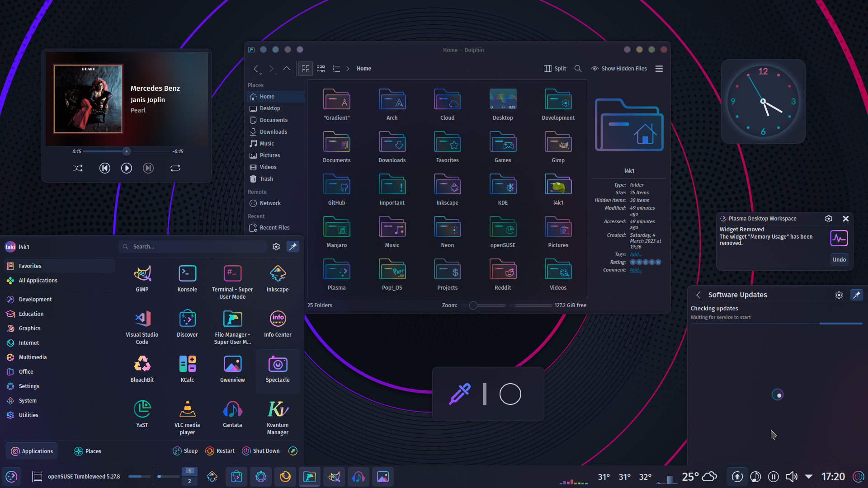Enable shuffle in the music player widget
The image size is (868, 488).
(x=77, y=168)
